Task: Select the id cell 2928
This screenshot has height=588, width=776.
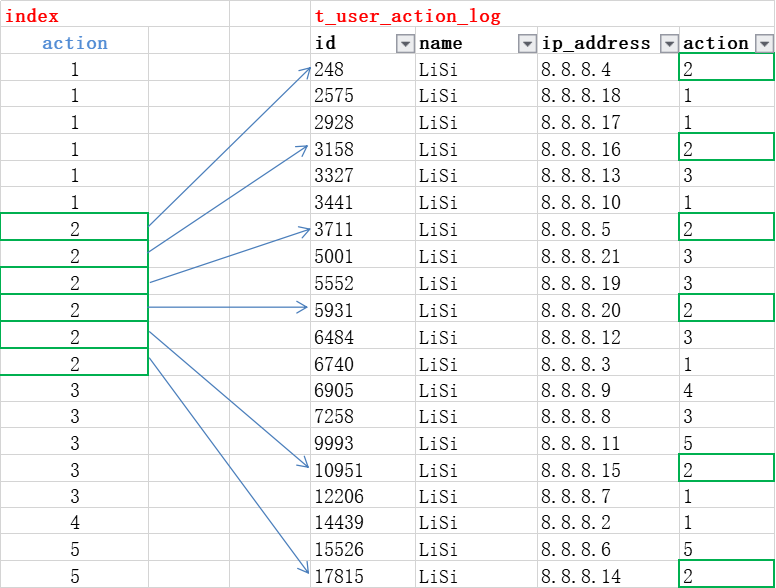Action: 363,121
